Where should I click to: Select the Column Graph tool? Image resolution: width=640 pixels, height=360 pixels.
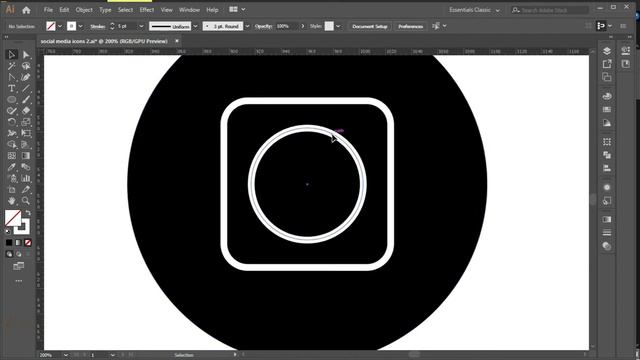[x=26, y=178]
